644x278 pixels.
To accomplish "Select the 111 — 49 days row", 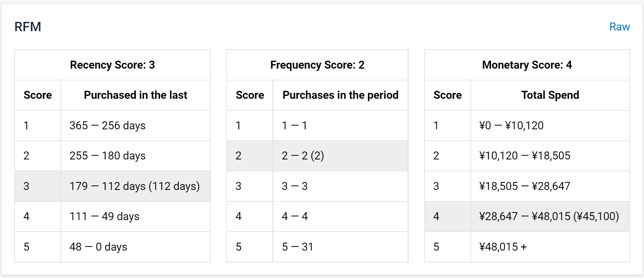I will click(112, 216).
